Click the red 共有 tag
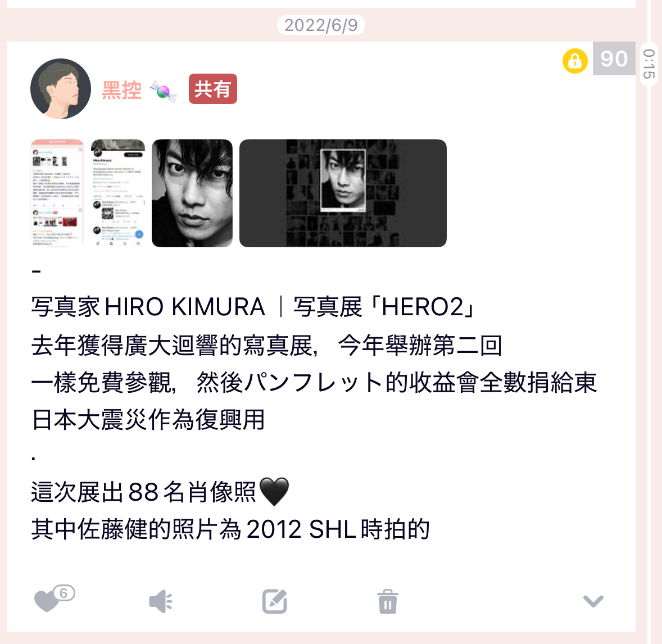This screenshot has height=644, width=662. pyautogui.click(x=213, y=89)
